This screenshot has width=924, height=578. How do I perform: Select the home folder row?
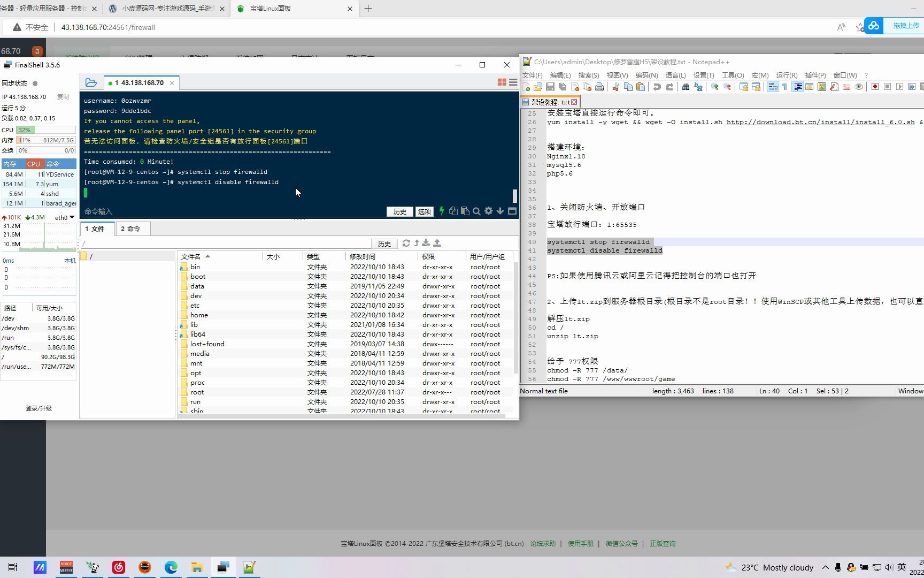click(x=345, y=315)
